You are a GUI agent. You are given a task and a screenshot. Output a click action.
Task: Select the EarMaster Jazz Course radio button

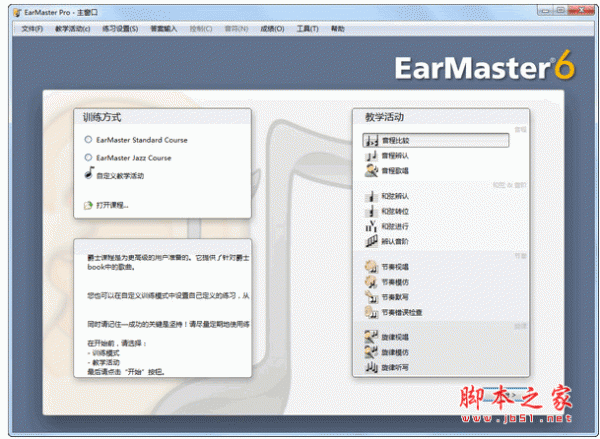88,157
